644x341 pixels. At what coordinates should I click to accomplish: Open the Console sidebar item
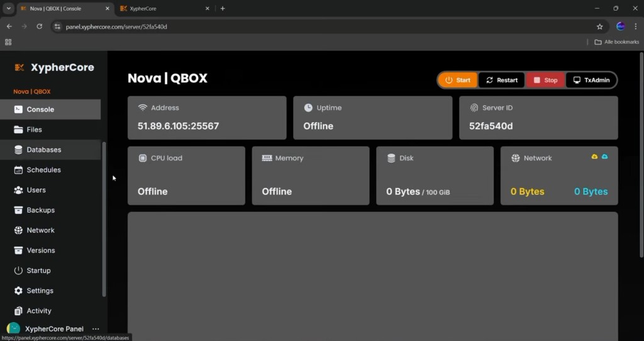(50, 109)
